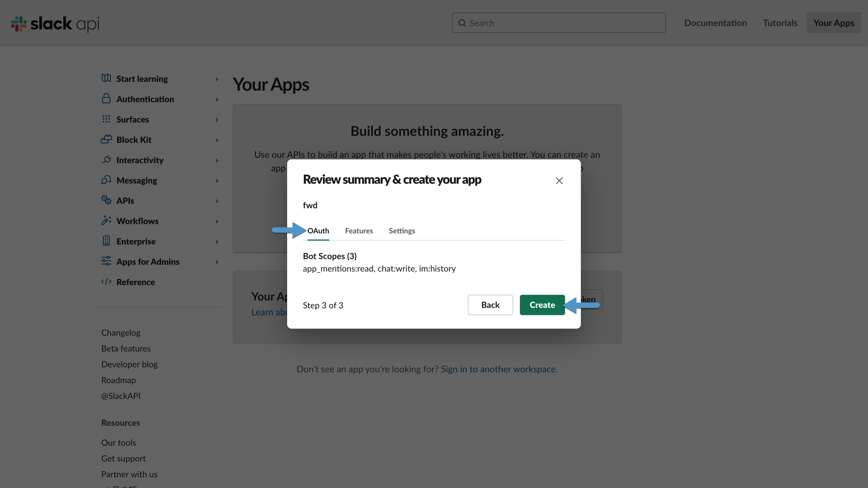Click the Messaging speech bubble icon
Screen dimensions: 868x488
point(106,180)
